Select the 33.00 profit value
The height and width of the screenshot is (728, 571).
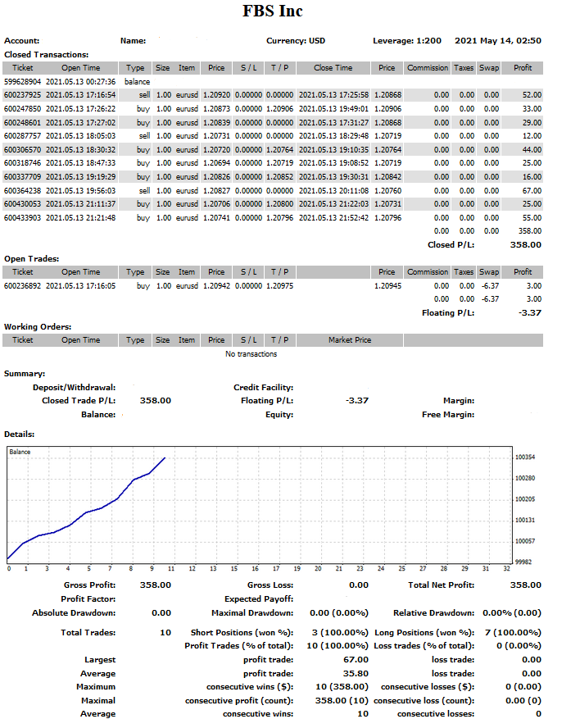(x=532, y=109)
